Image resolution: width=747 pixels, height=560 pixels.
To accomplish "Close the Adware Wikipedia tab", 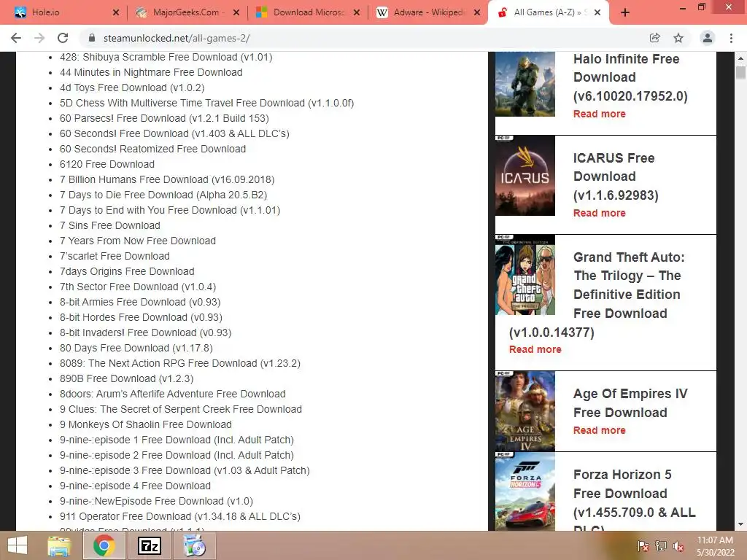I will click(477, 13).
